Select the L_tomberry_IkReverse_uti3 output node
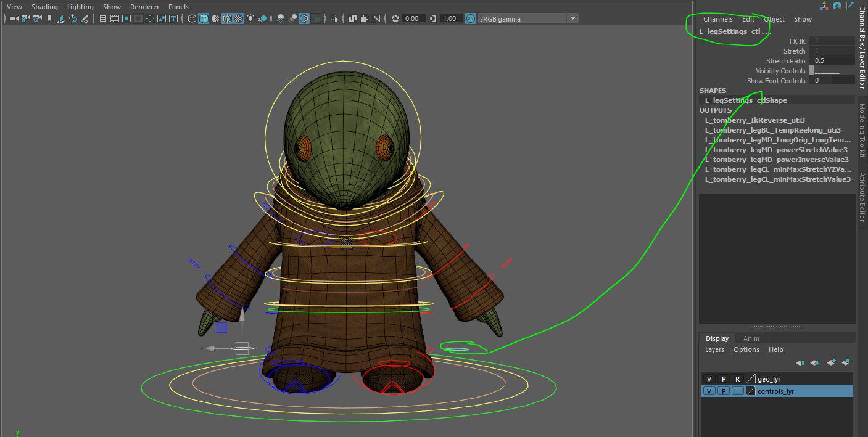Viewport: 868px width, 437px height. click(754, 120)
